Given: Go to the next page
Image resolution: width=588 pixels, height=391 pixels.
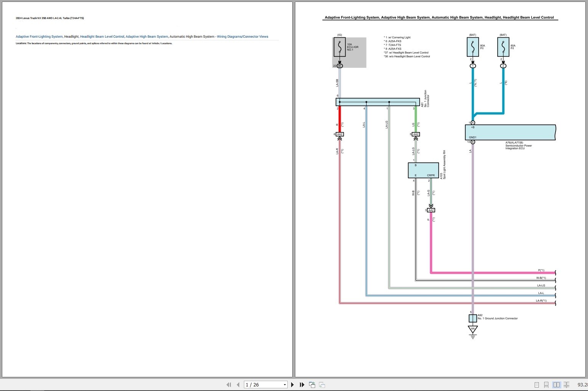Looking at the screenshot, I should pyautogui.click(x=292, y=385).
